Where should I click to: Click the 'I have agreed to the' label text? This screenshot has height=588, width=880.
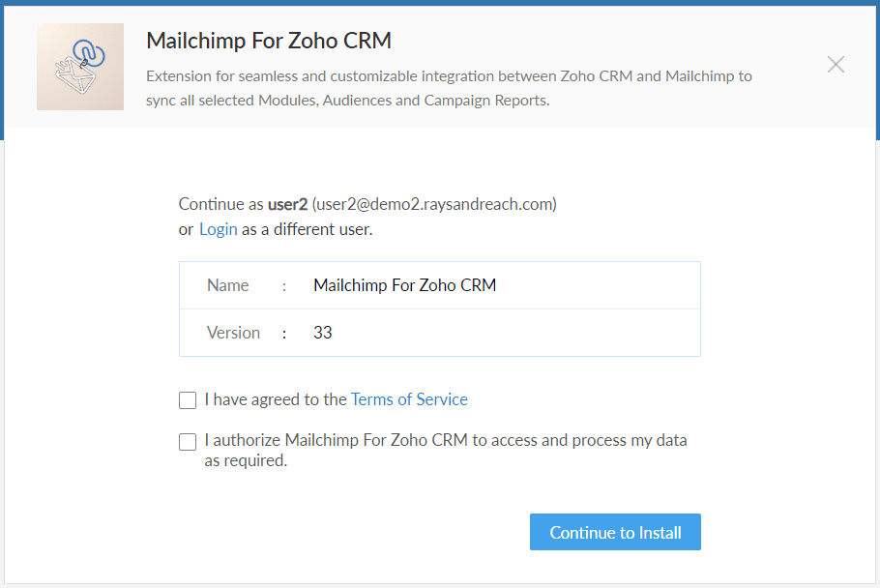(x=276, y=399)
